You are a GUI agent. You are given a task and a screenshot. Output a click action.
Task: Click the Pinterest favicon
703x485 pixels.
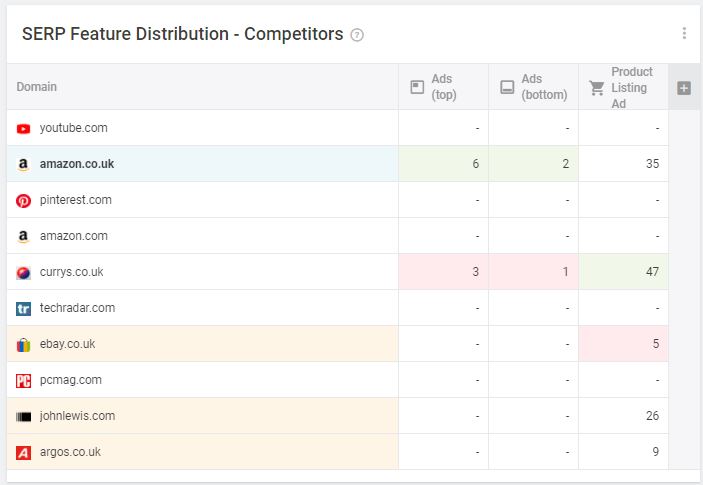(x=23, y=200)
